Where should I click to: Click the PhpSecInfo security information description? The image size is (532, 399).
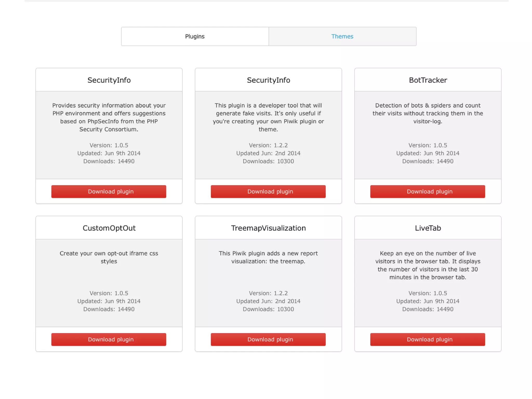109,117
